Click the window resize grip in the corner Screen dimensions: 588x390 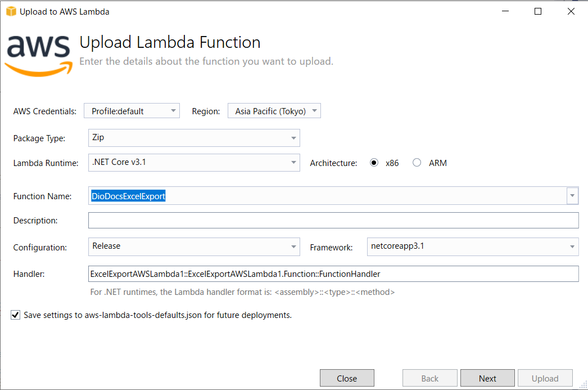point(583,385)
